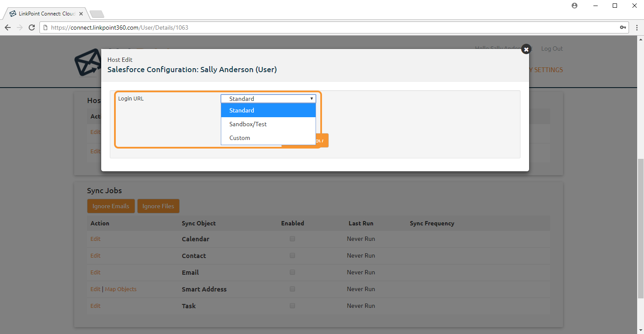Enable the Calendar sync job checkbox
This screenshot has width=644, height=334.
(x=292, y=239)
